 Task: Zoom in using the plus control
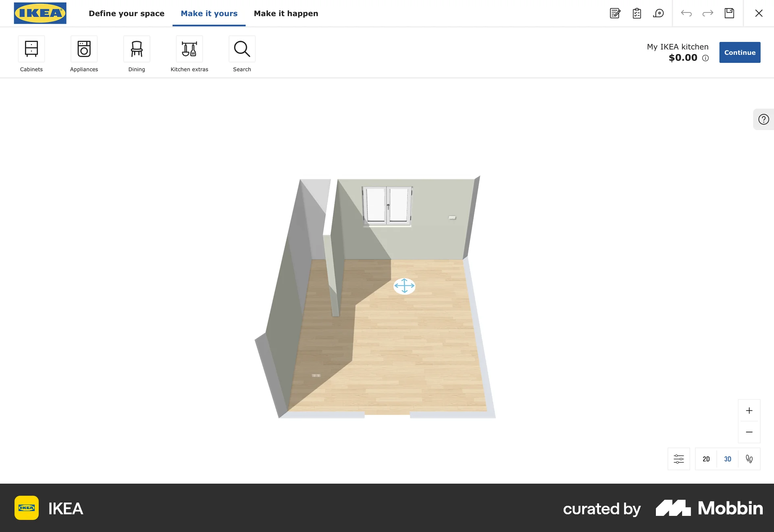tap(749, 410)
